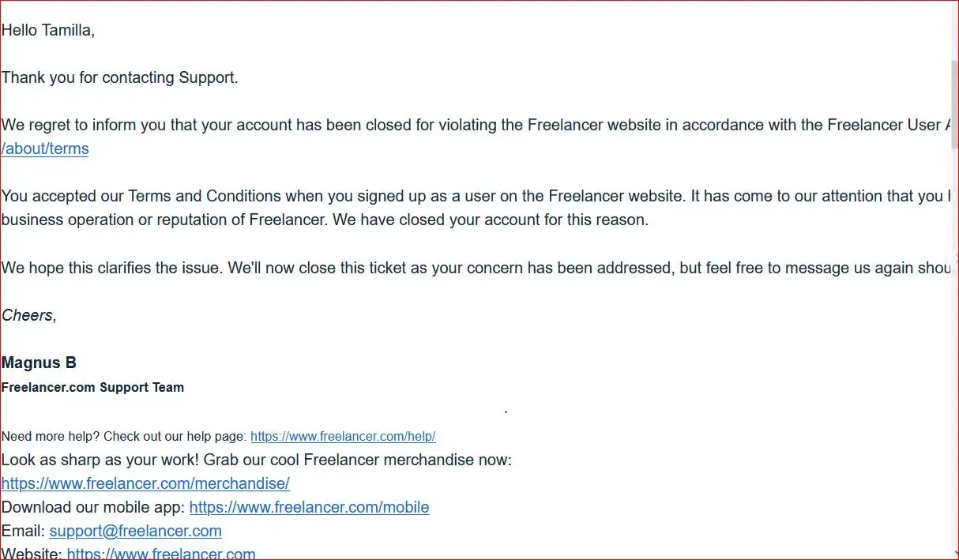Click the scrollbar down arrow
This screenshot has height=560, width=959.
[x=953, y=553]
